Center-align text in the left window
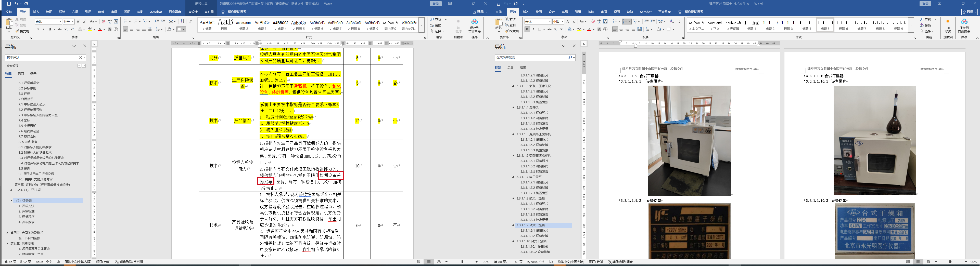This screenshot has width=980, height=266. (132, 29)
